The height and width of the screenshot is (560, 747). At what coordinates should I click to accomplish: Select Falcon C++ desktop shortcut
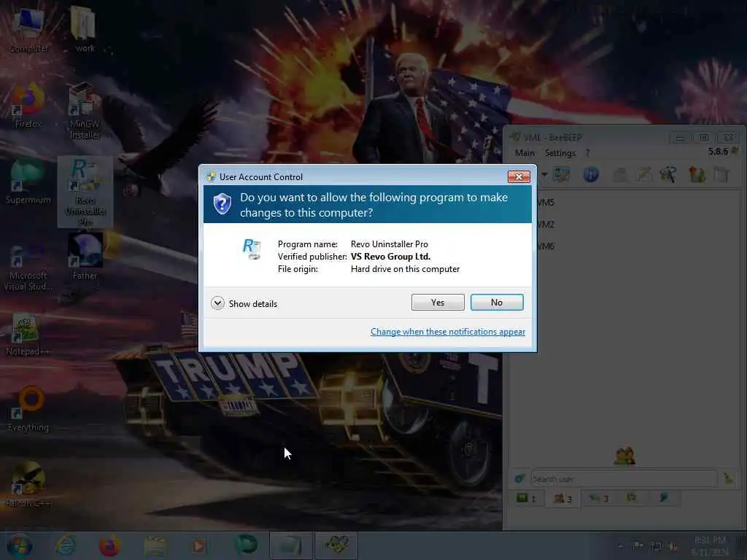(x=28, y=485)
